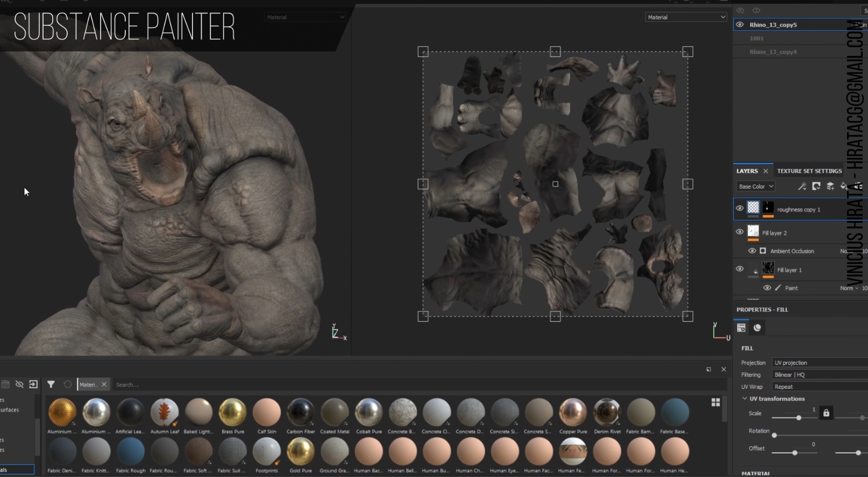The width and height of the screenshot is (868, 477).
Task: Switch to the Layers tab
Action: (x=747, y=171)
